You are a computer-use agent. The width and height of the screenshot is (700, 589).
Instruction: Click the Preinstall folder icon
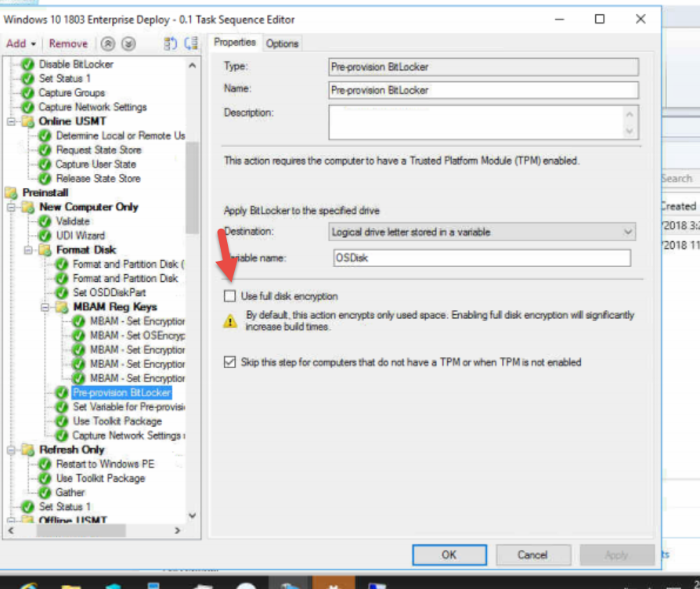point(11,192)
